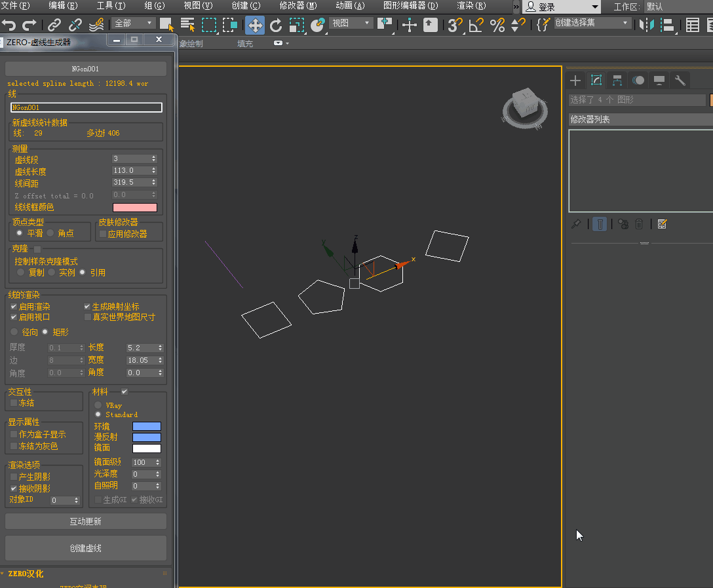
Task: Open the Hierarchy command panel tab
Action: pyautogui.click(x=617, y=81)
